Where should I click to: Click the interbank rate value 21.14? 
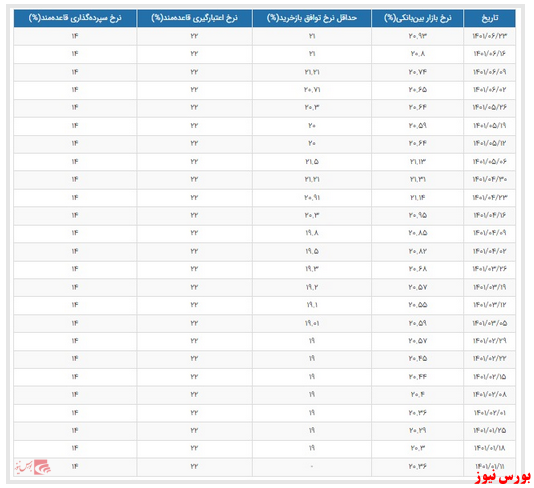click(x=418, y=198)
